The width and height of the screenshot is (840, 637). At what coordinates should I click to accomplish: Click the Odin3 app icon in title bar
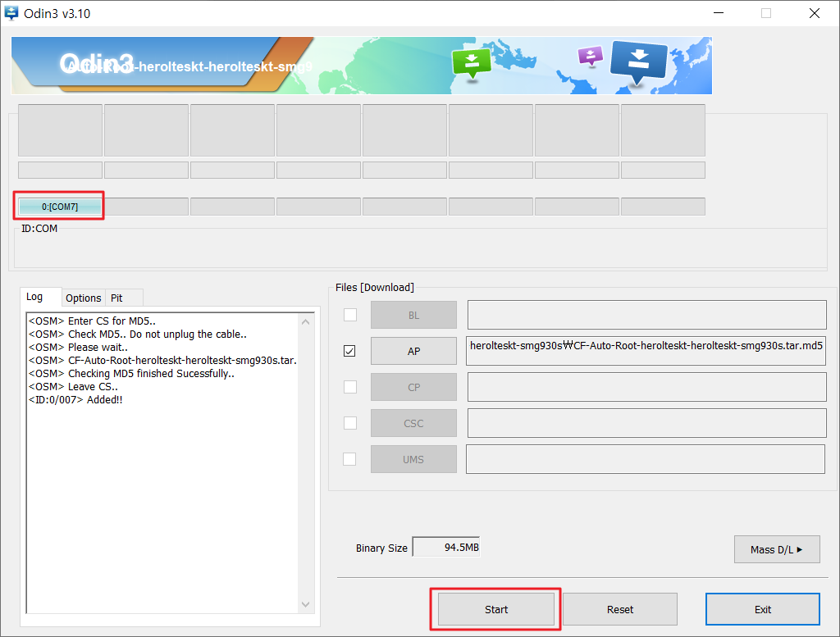pyautogui.click(x=11, y=13)
